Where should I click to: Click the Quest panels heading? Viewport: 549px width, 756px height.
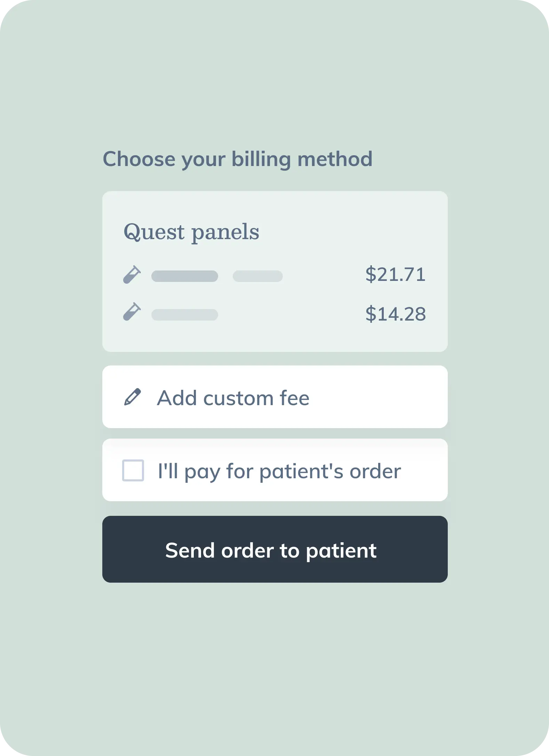192,232
